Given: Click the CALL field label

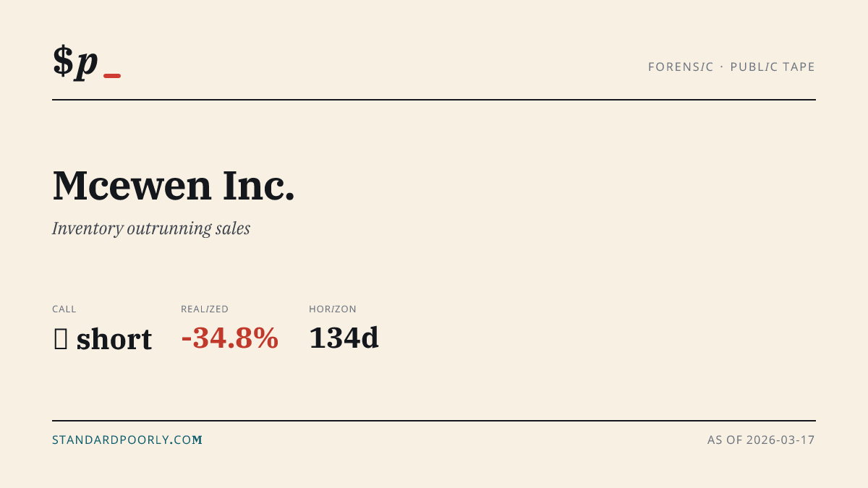Looking at the screenshot, I should point(64,309).
